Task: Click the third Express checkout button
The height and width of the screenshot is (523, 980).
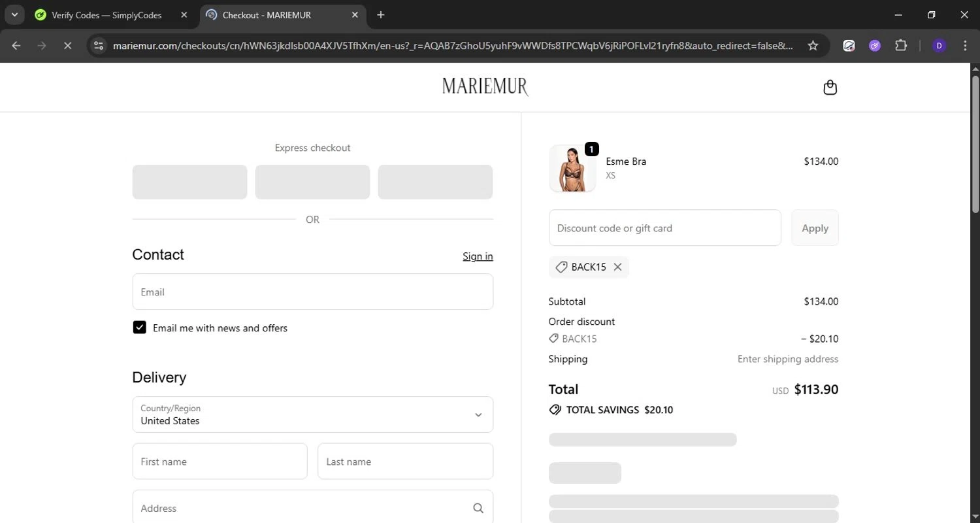Action: point(435,182)
